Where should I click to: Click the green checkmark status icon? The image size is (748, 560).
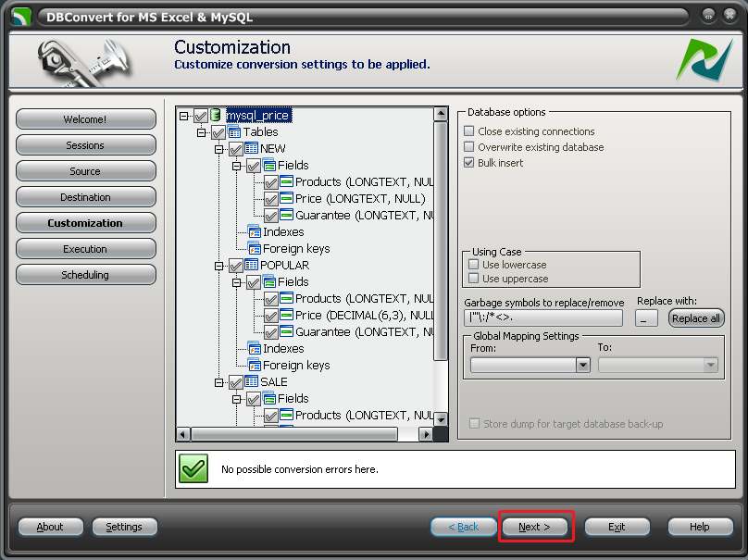coord(193,468)
